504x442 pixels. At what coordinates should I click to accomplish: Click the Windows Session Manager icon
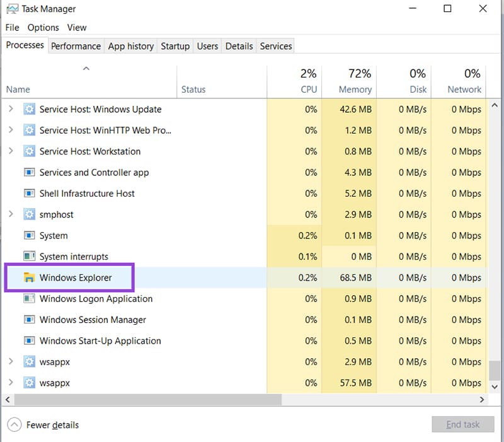tap(29, 320)
